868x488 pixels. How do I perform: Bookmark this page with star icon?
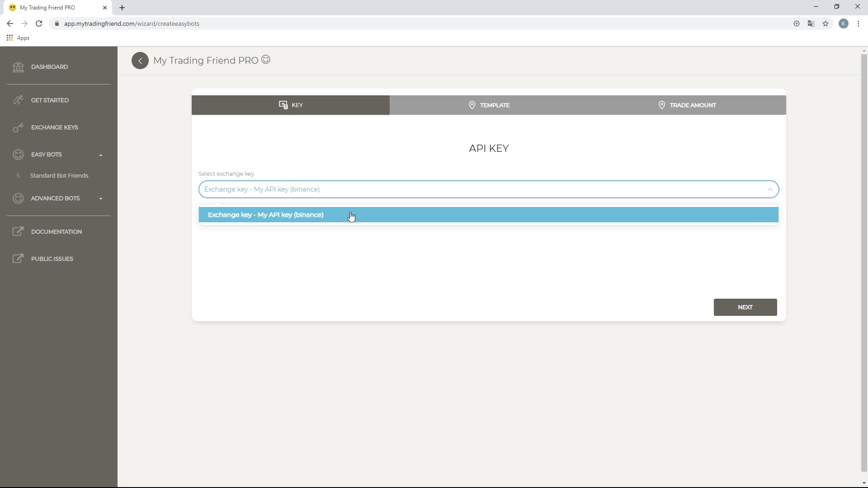pos(826,23)
